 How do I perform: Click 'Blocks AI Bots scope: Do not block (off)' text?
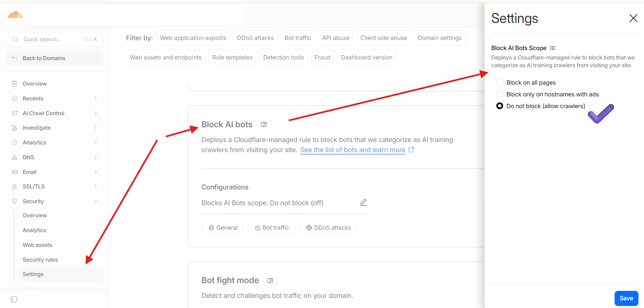262,203
